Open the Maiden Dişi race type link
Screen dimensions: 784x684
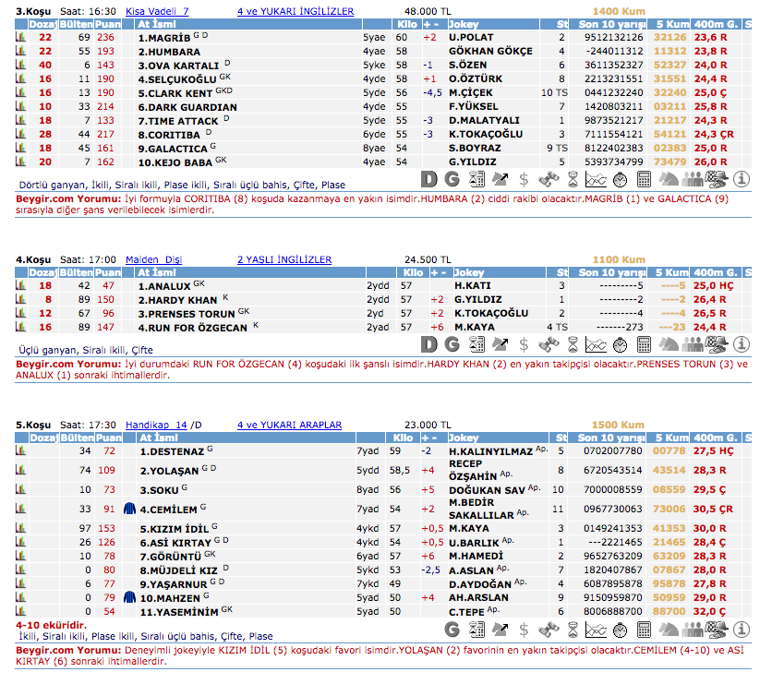coord(151,260)
